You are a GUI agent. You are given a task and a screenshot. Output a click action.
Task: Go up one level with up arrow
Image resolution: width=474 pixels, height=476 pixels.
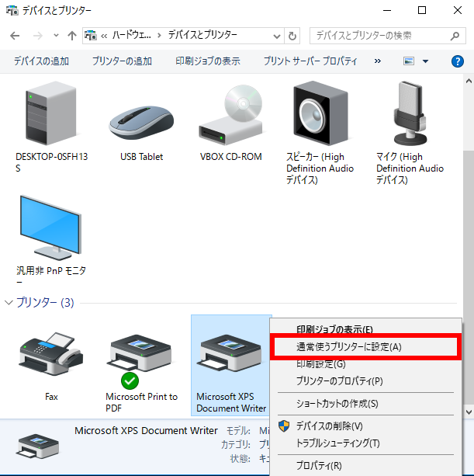(x=72, y=36)
